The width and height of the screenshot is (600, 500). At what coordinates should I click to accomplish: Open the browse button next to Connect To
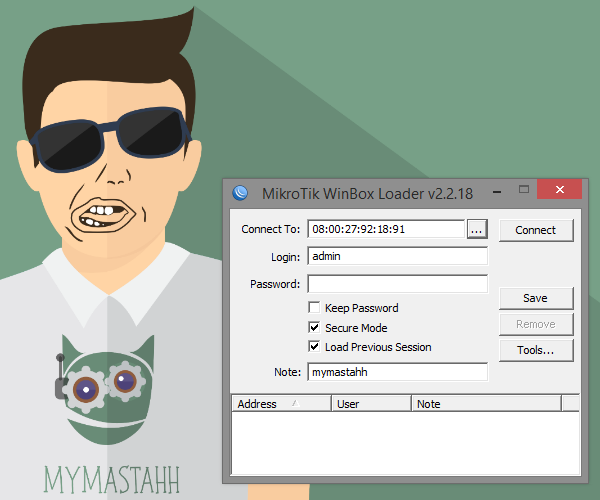point(477,229)
